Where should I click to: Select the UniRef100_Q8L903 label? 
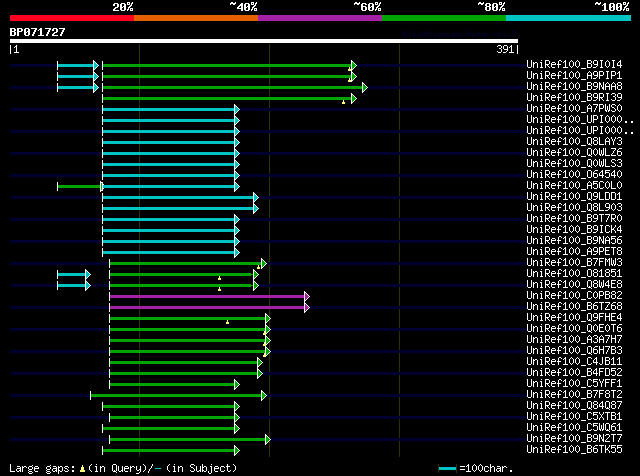tap(574, 207)
